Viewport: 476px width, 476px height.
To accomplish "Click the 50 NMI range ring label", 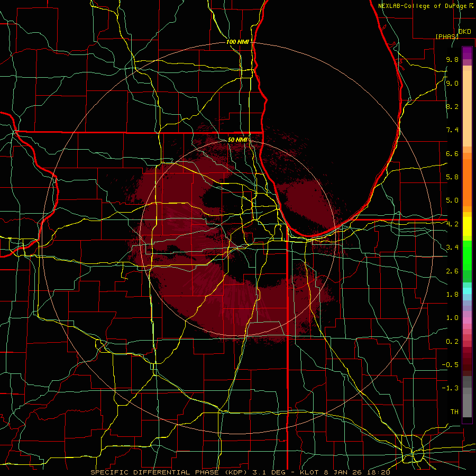I will tap(237, 140).
